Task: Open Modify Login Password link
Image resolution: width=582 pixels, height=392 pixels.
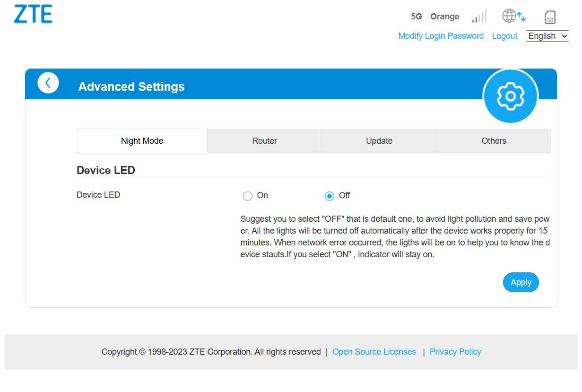Action: (441, 36)
